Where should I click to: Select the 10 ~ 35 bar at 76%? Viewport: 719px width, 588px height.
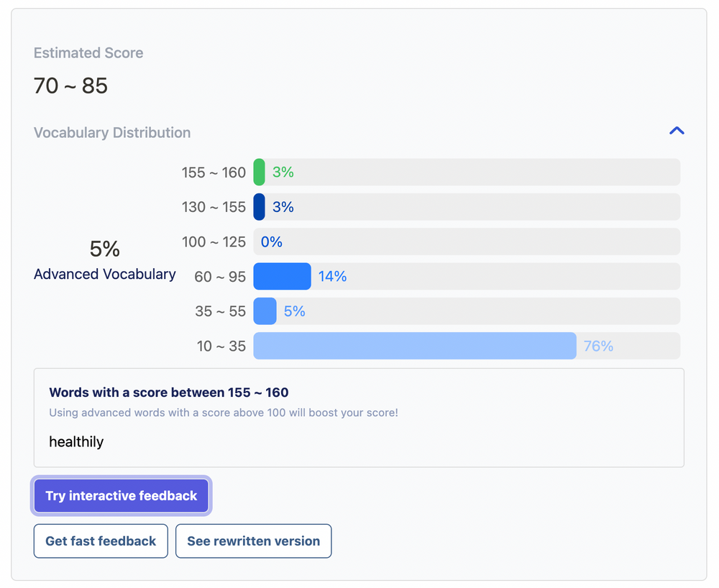click(x=415, y=346)
